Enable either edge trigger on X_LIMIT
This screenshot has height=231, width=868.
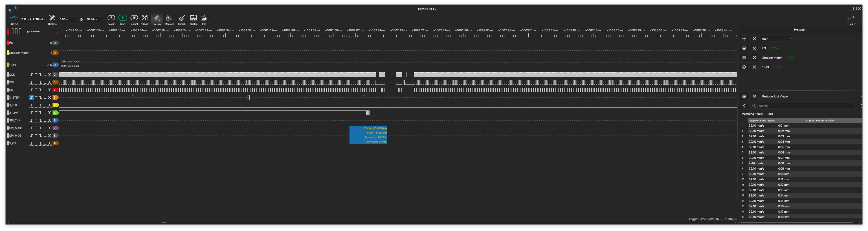[x=50, y=113]
